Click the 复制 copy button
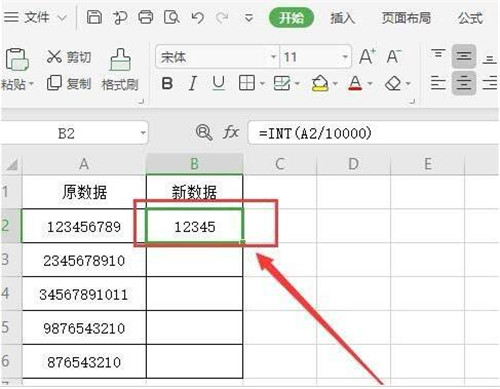 tap(69, 83)
